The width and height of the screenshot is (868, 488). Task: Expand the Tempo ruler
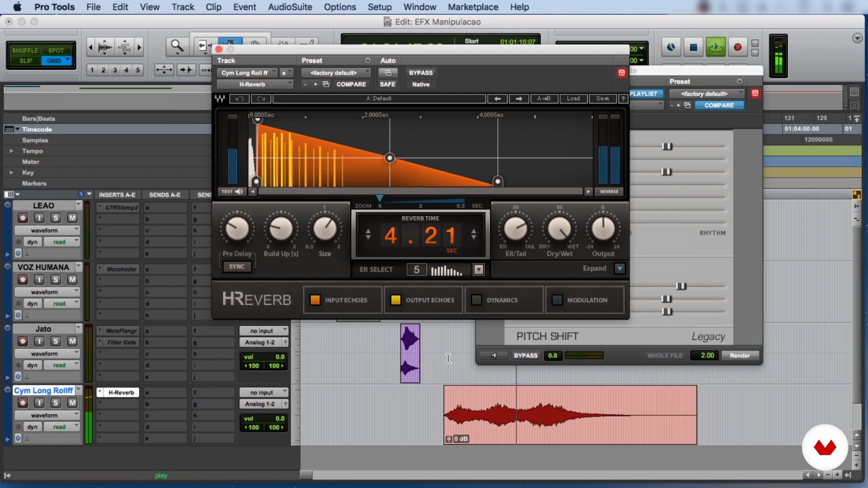[11, 151]
